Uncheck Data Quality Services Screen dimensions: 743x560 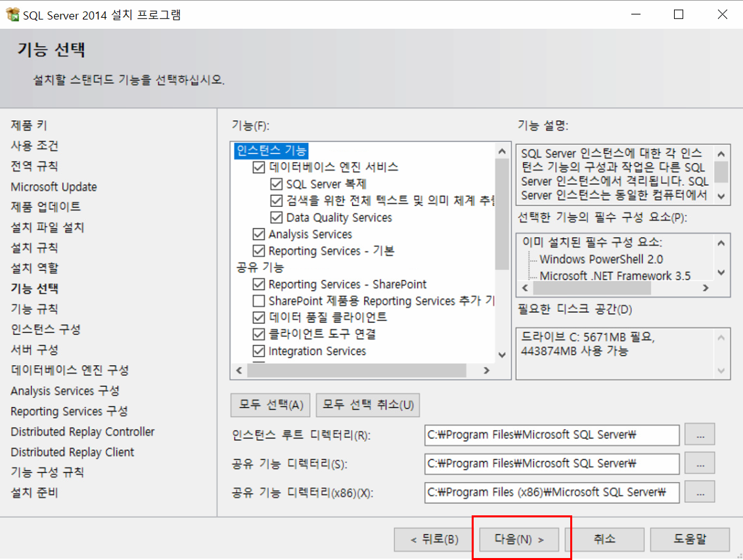[x=277, y=218]
